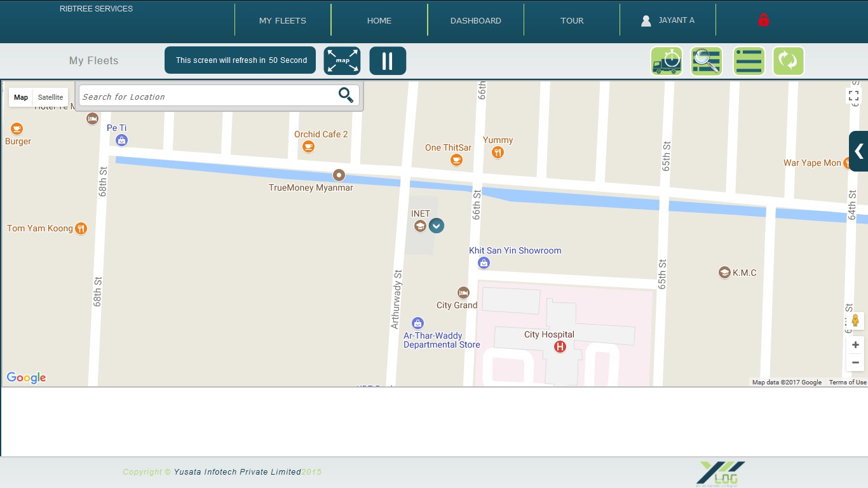This screenshot has height=488, width=868.
Task: Open DASHBOARD menu
Action: point(476,20)
